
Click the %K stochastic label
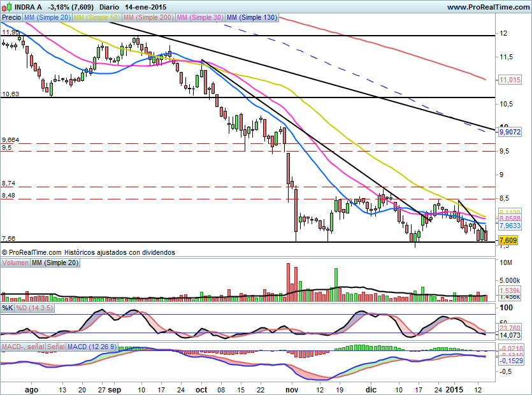coord(8,308)
